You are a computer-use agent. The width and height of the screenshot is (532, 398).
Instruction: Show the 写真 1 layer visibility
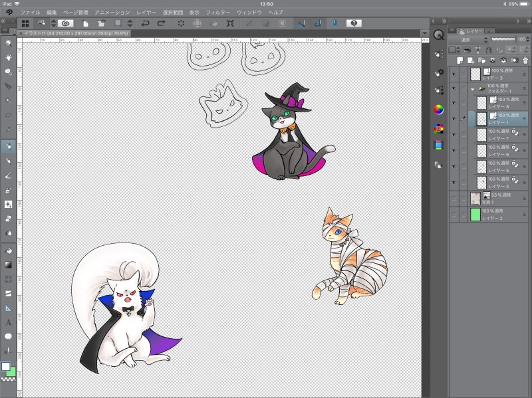(454, 198)
